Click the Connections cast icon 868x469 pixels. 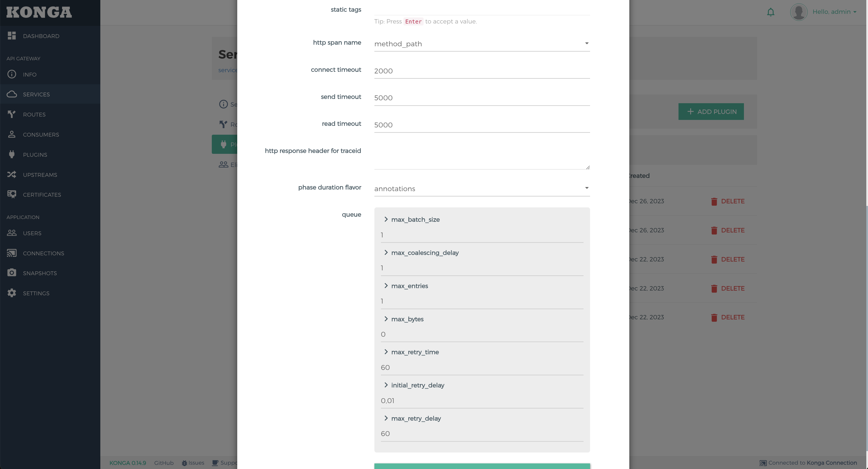tap(12, 253)
